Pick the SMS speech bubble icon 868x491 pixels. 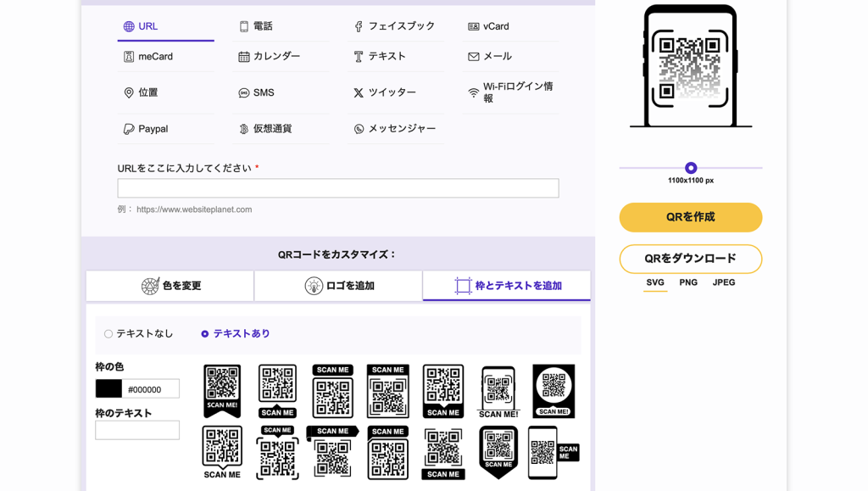pyautogui.click(x=243, y=93)
